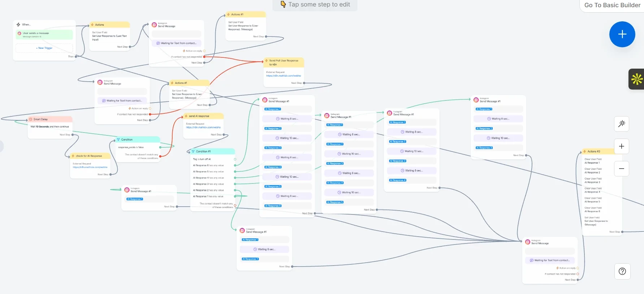
Task: Click Next Step port of Actions #3 node
Action: pos(622,232)
